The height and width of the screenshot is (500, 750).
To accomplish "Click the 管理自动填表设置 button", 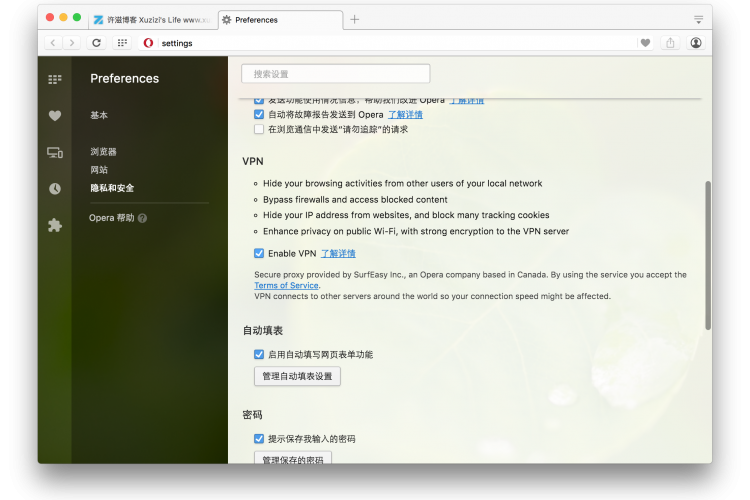I will click(297, 376).
